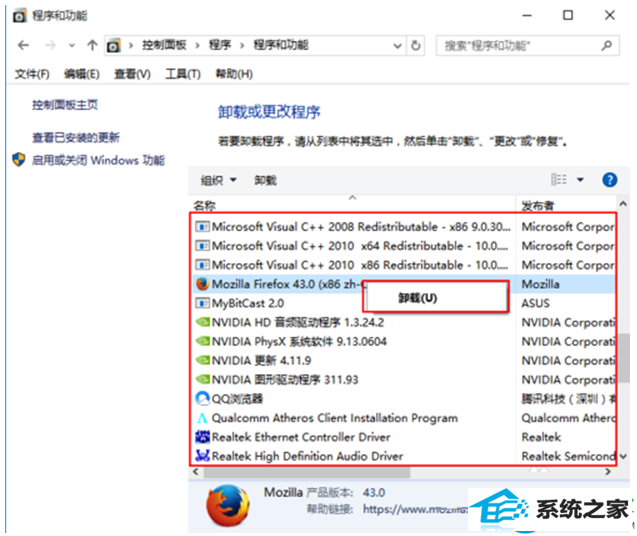Viewport: 637px width, 536px height.
Task: Click the Mozilla Firefox row icon
Action: tap(202, 284)
